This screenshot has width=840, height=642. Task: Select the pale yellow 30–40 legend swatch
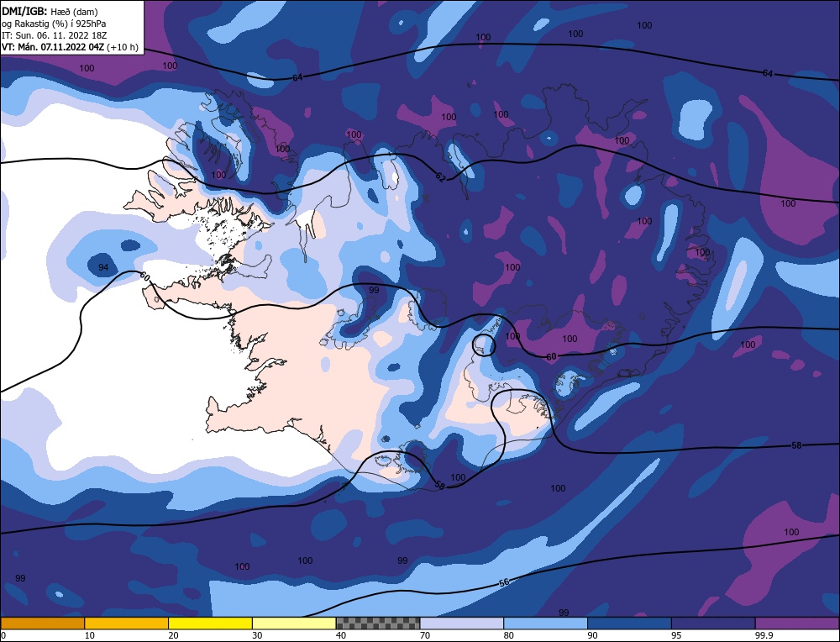[x=294, y=623]
